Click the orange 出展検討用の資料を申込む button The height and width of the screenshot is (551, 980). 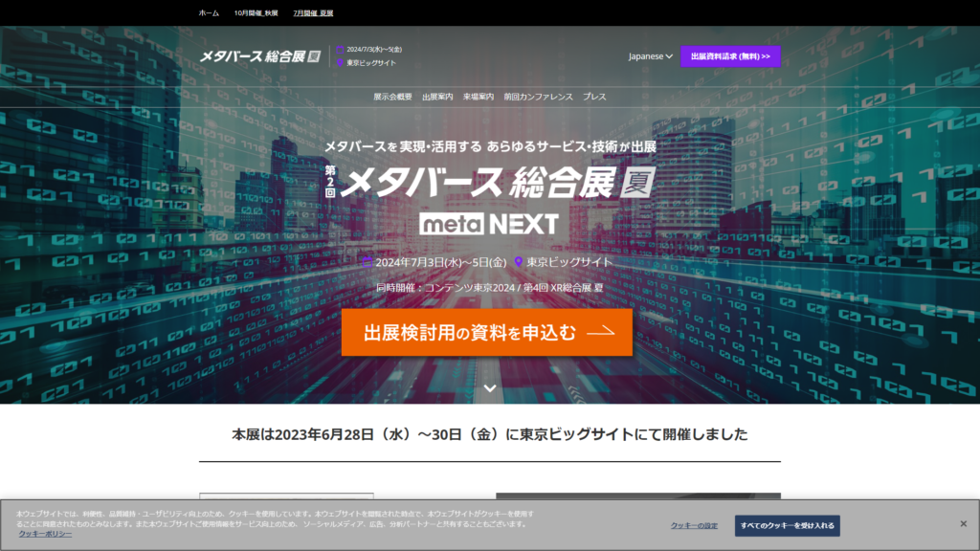click(x=487, y=332)
